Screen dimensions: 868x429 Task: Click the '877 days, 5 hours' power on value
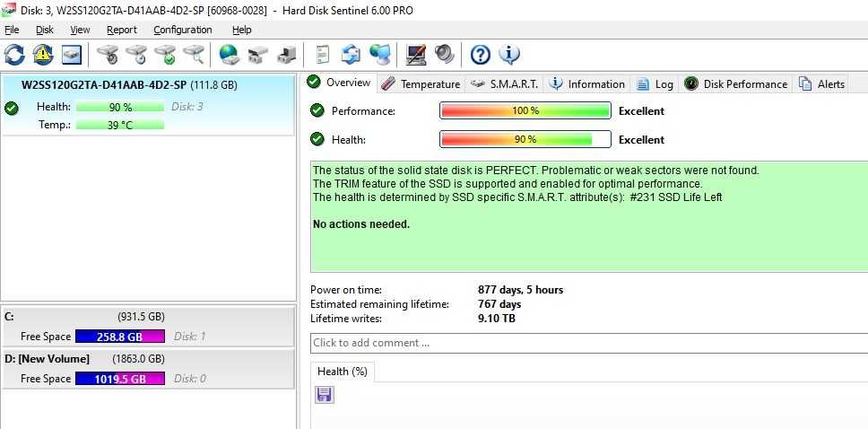(520, 290)
